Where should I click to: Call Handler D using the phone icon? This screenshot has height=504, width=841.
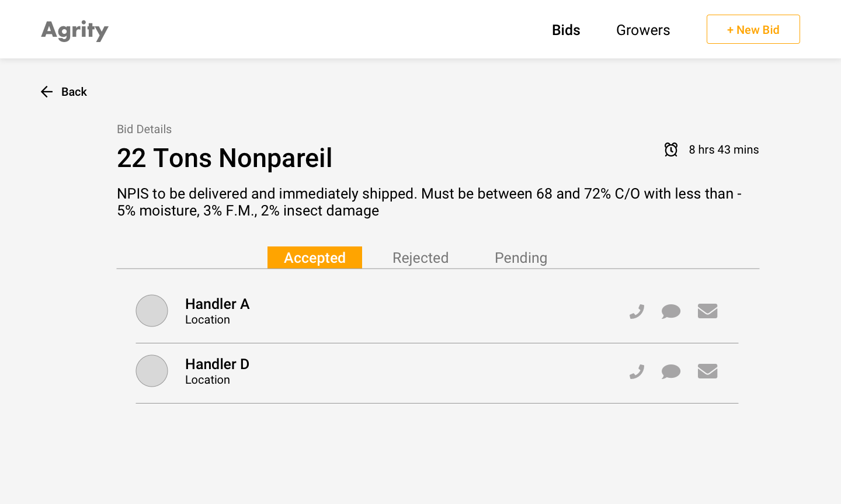tap(637, 371)
